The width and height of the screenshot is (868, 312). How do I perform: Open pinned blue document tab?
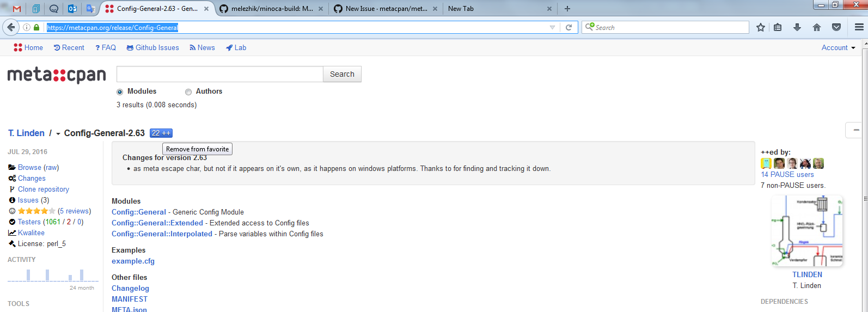[35, 9]
